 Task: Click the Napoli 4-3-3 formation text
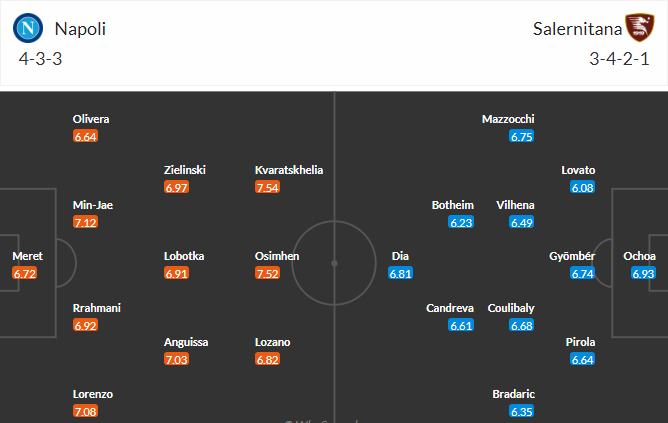click(40, 59)
